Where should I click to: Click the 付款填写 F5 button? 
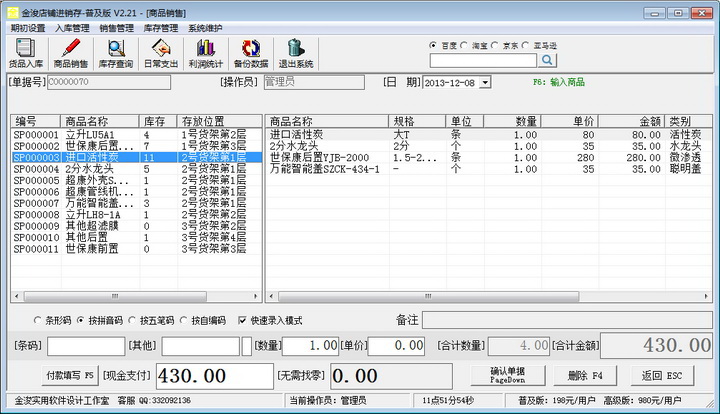pyautogui.click(x=70, y=375)
